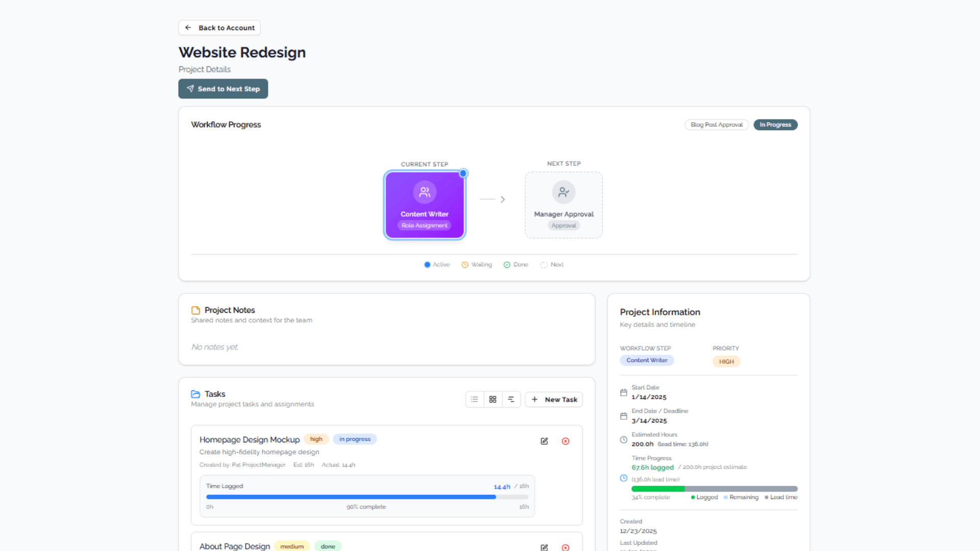This screenshot has height=551, width=980.
Task: Edit the Homepage Design Mockup task
Action: click(x=544, y=441)
